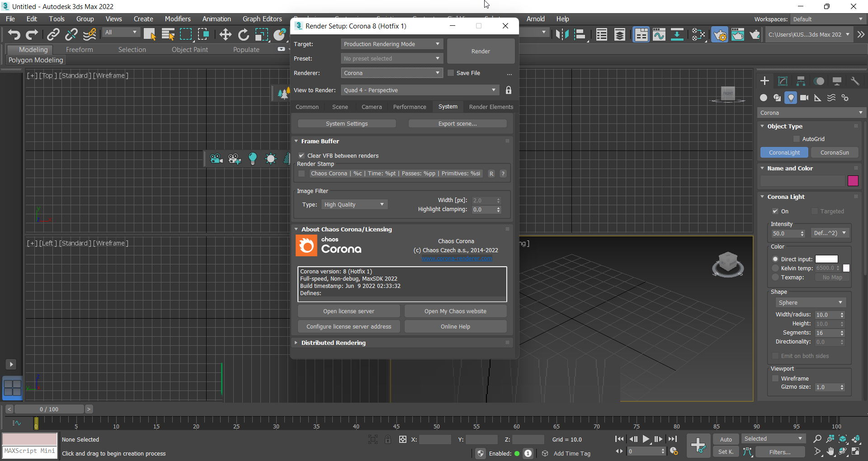868x461 pixels.
Task: Open the Shape dropdown set to Sphere
Action: click(x=810, y=302)
